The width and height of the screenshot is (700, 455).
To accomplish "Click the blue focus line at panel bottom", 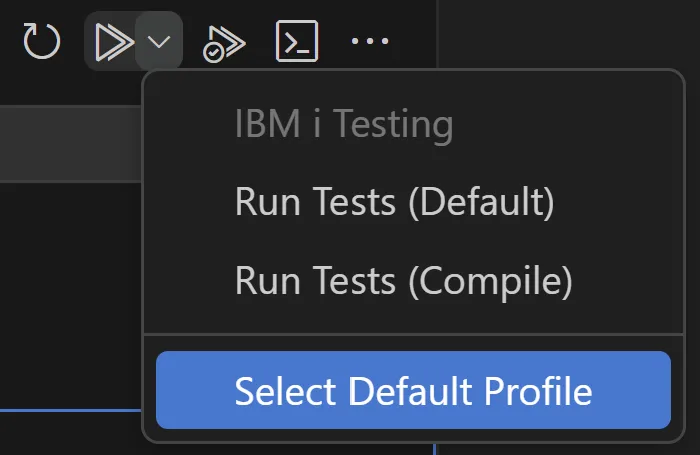I will tap(71, 410).
